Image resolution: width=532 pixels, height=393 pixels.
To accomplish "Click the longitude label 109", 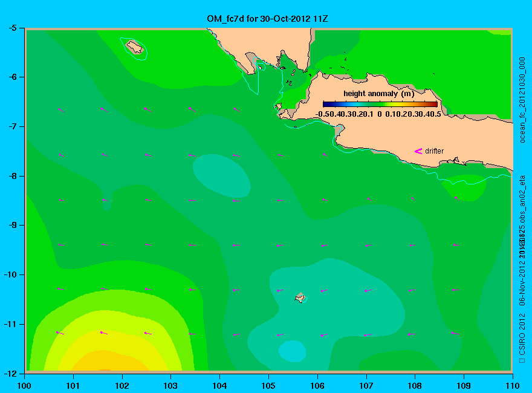I will [x=464, y=386].
